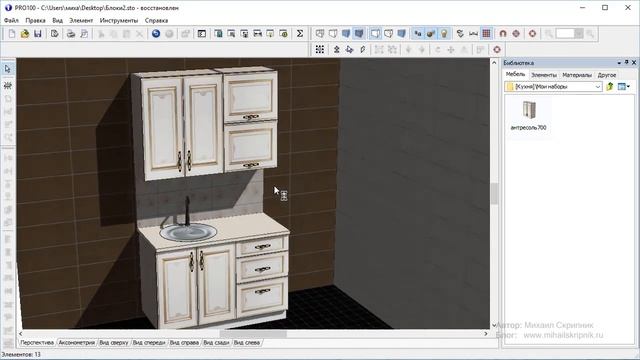This screenshot has width=640, height=360.
Task: Click the red ring icon on second toolbar
Action: [x=497, y=50]
